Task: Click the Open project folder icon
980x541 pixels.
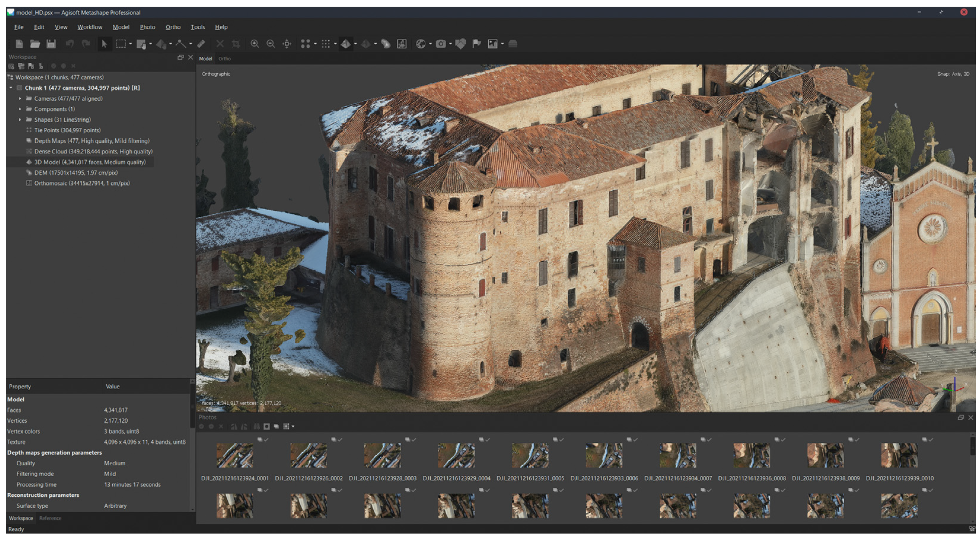Action: pyautogui.click(x=35, y=44)
